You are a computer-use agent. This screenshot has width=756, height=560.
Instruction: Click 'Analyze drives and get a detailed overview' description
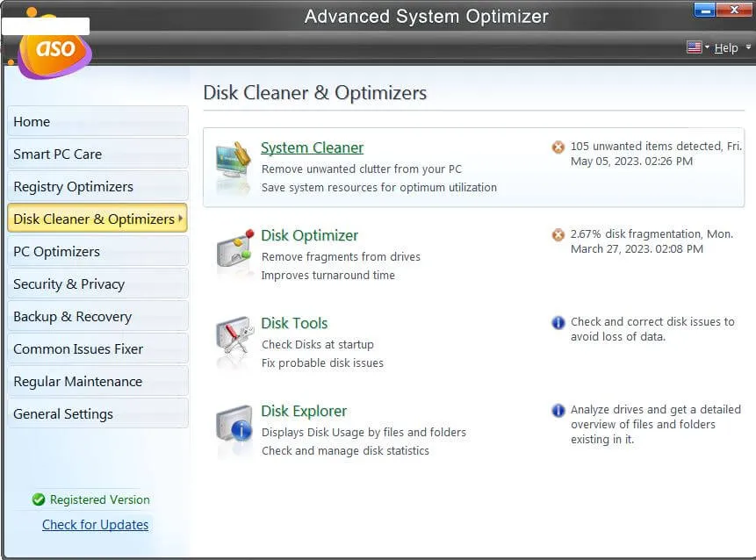(655, 424)
